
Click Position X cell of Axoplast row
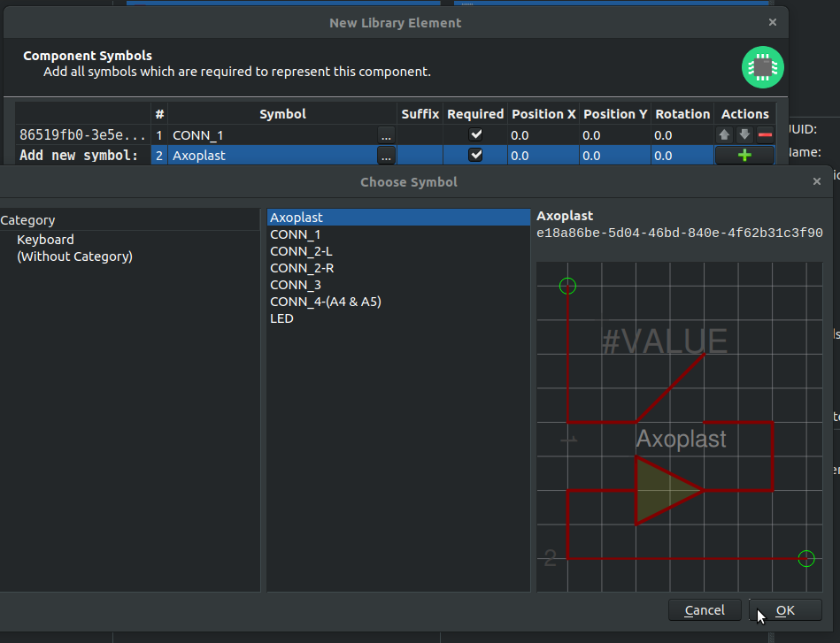coord(543,156)
